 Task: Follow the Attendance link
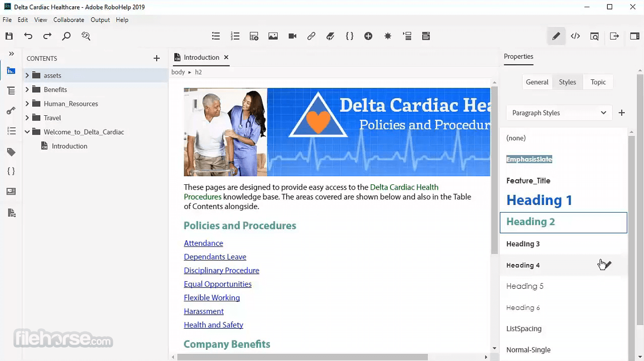(203, 243)
